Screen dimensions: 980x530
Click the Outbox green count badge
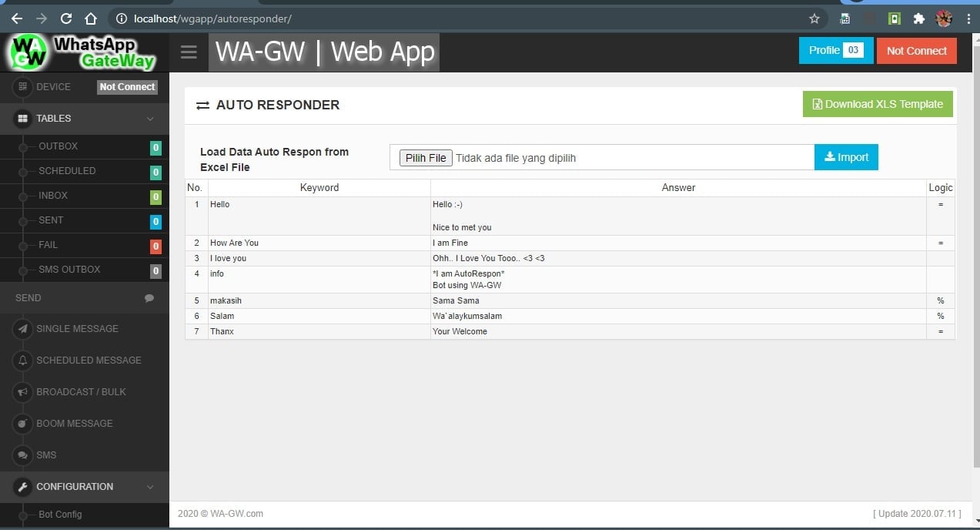pos(156,148)
